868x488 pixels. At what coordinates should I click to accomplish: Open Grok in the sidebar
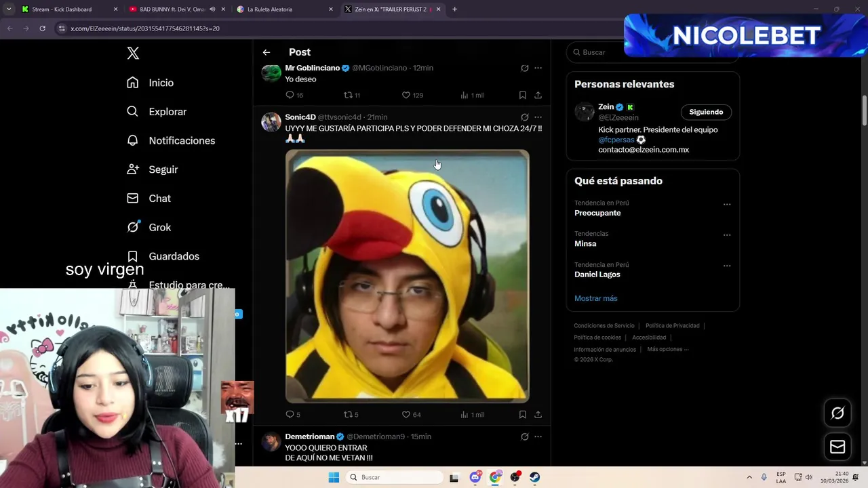click(x=149, y=227)
